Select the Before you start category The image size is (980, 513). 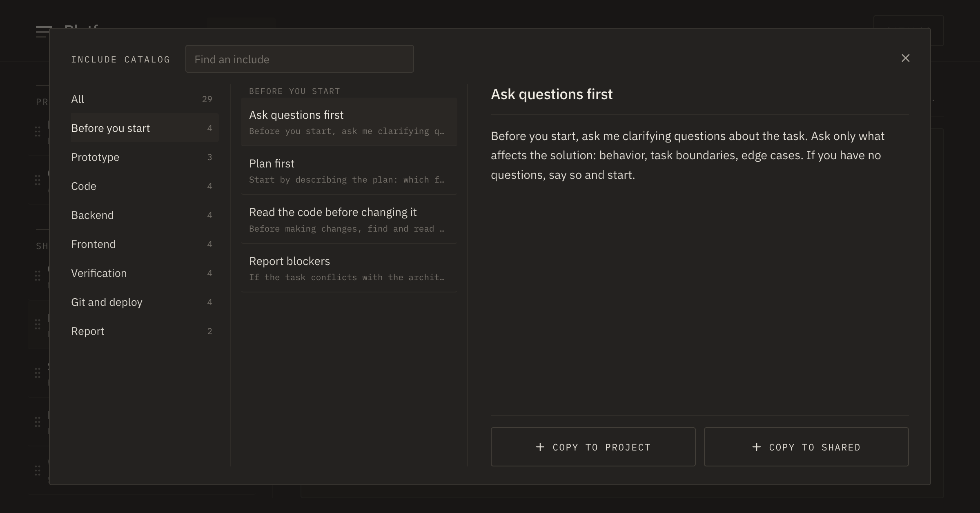click(x=145, y=128)
